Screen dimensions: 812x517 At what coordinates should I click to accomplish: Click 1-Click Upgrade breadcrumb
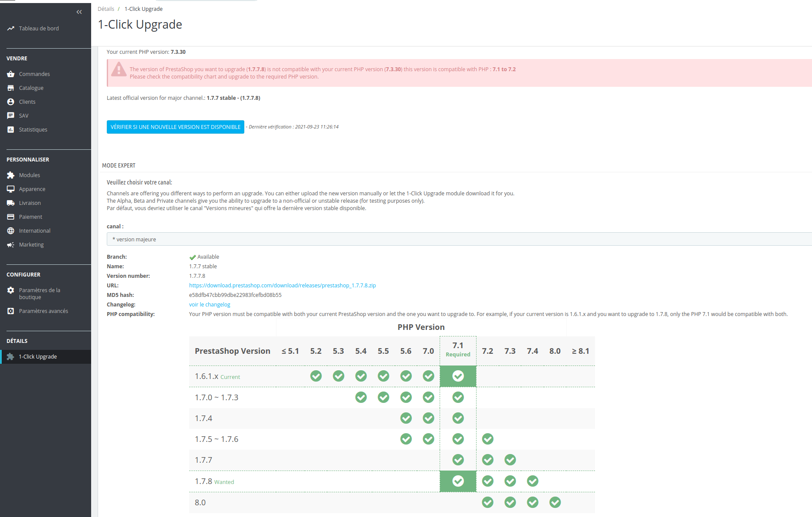tap(144, 9)
